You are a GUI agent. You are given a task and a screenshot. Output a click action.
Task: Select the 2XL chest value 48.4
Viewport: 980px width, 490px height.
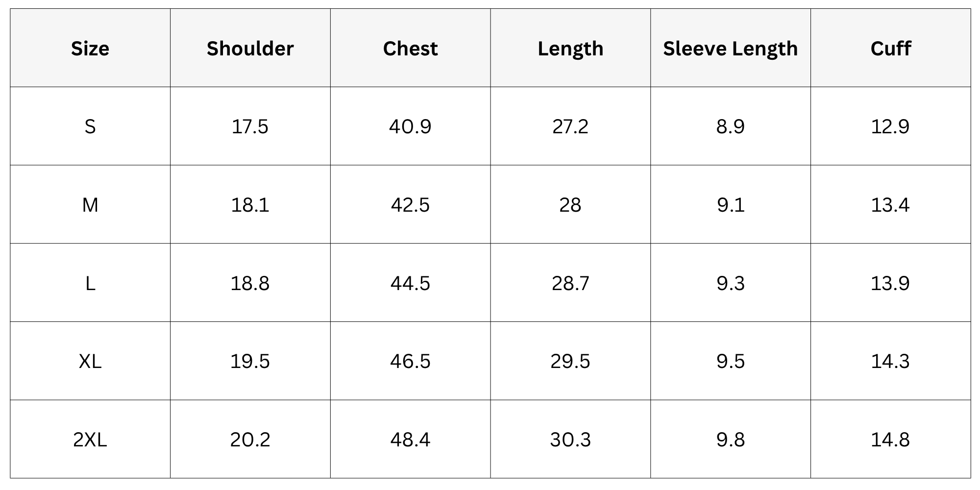coord(410,440)
